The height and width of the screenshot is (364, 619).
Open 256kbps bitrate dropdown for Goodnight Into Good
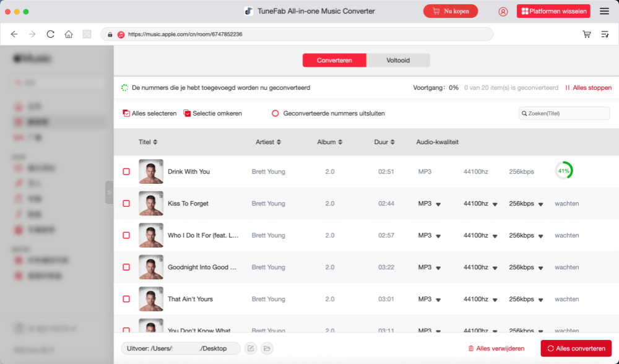[x=540, y=268]
